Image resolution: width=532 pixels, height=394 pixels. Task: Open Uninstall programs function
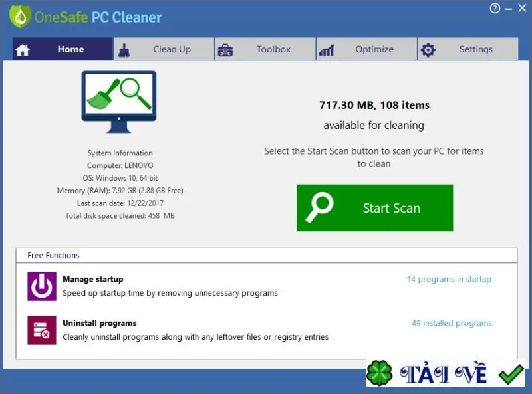(99, 323)
